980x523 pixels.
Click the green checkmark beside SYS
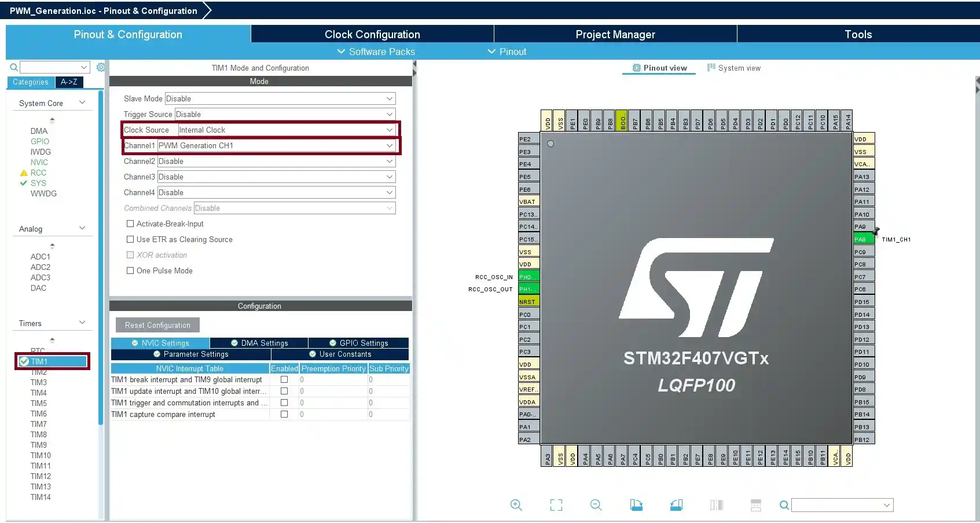coord(24,183)
